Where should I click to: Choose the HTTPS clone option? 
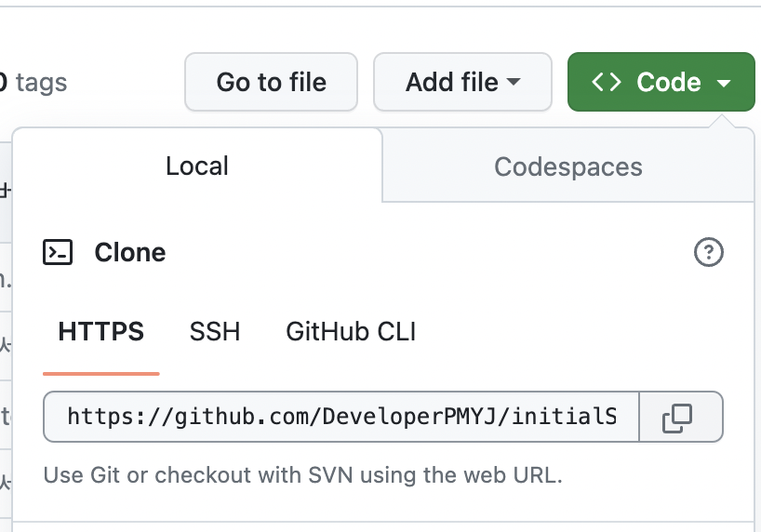101,331
